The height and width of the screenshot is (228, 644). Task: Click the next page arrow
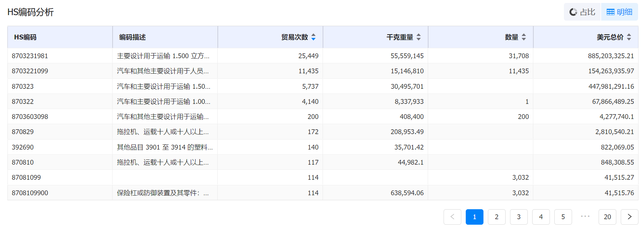pyautogui.click(x=629, y=217)
